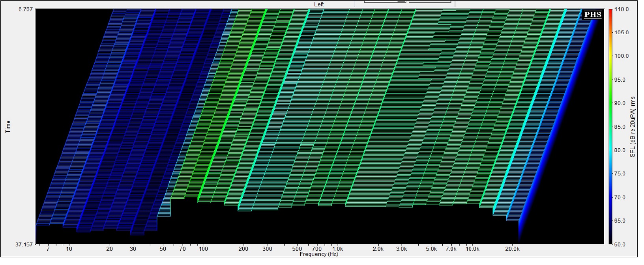644x265 pixels.
Task: Click the PHS badge in plot corner
Action: point(592,15)
